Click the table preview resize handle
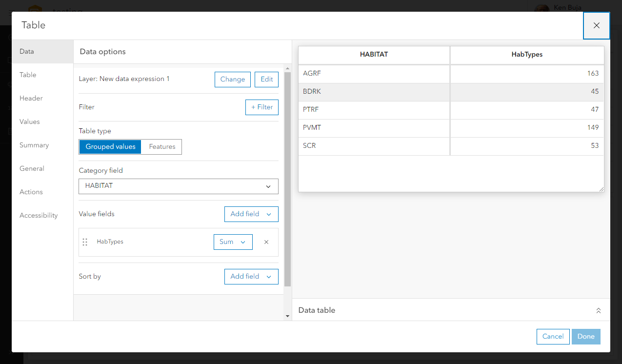This screenshot has width=622, height=364. (602, 189)
